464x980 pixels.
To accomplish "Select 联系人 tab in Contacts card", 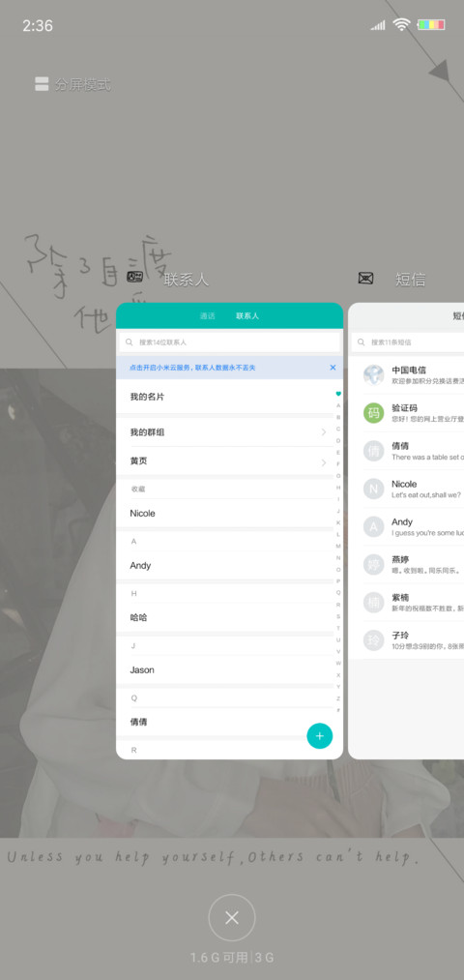I will [247, 316].
